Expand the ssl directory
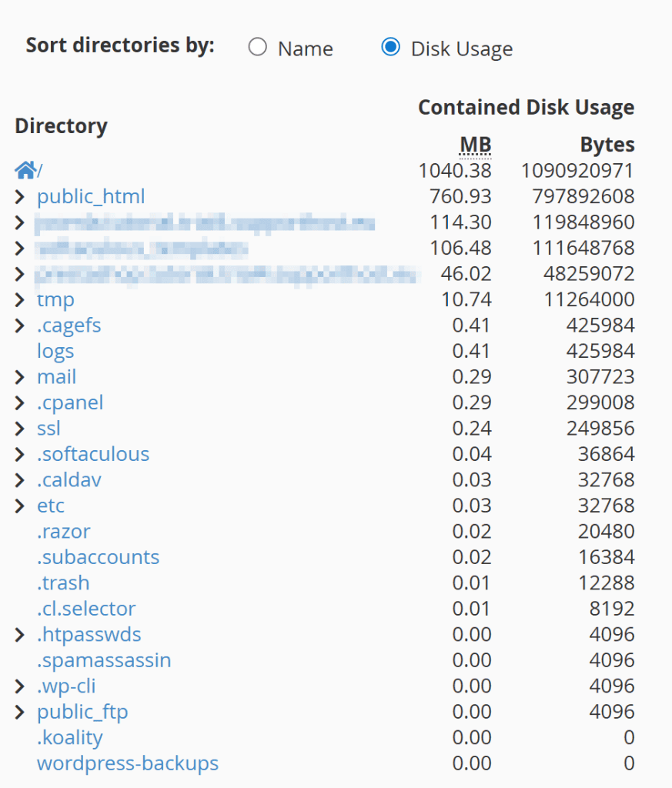This screenshot has height=788, width=672. click(x=19, y=429)
